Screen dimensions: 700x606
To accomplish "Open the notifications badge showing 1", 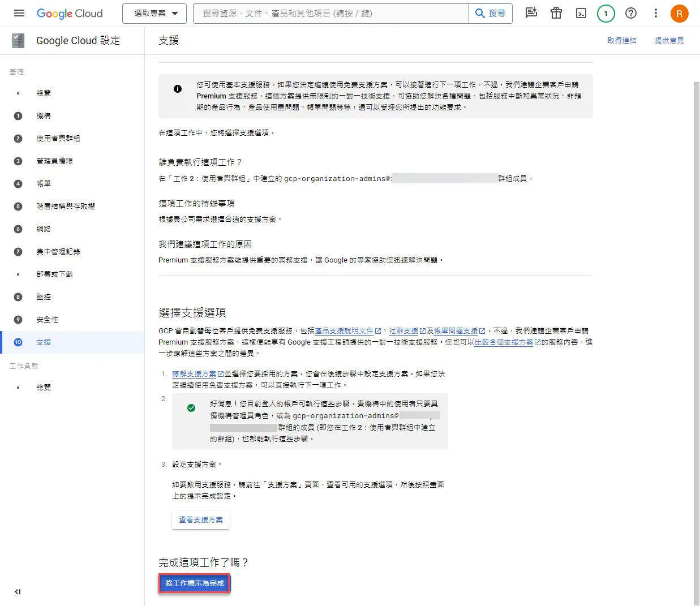I will [606, 13].
